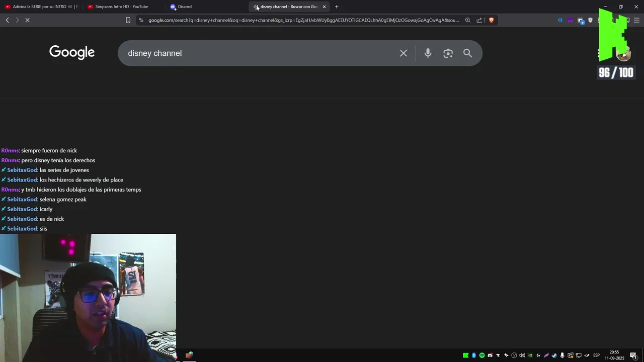Viewport: 644px width, 362px height.
Task: Open Windows notification center
Action: click(x=633, y=355)
